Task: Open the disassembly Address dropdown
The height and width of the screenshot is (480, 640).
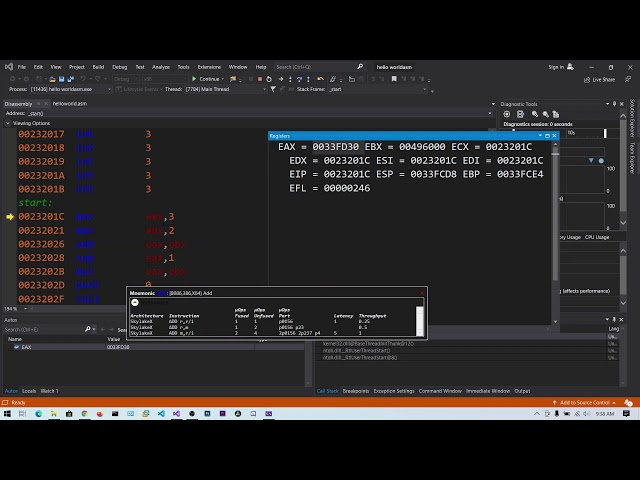Action: pos(490,113)
